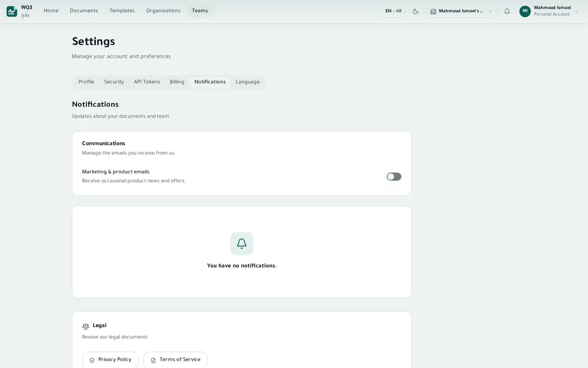Open the notifications bell in header
Viewport: 588px width, 368px height.
coord(507,11)
